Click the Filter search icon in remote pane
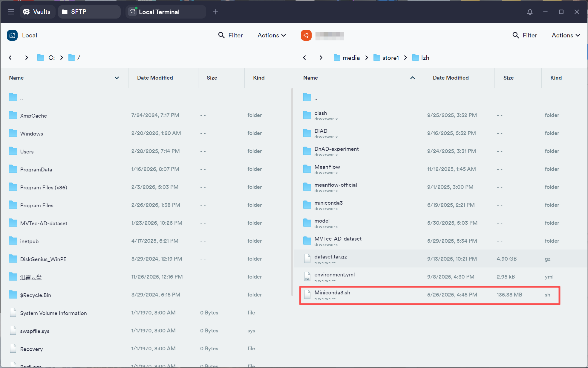This screenshot has height=368, width=588. coord(516,35)
